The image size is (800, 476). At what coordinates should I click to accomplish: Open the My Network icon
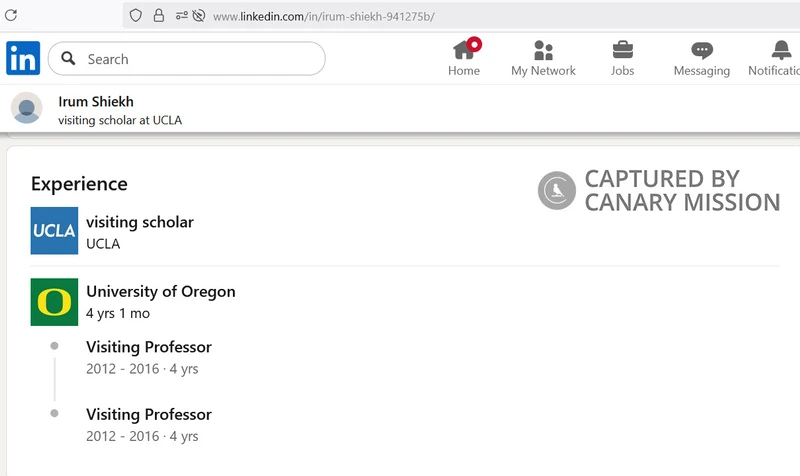point(543,51)
